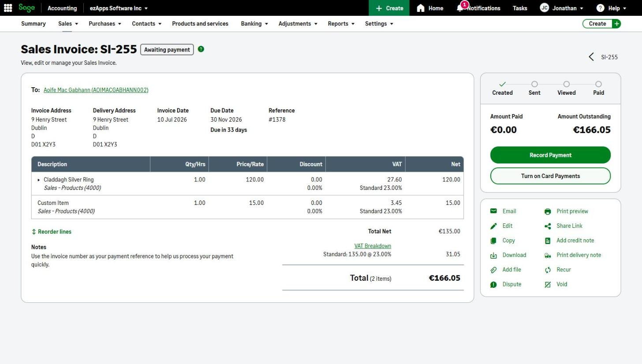Screen dimensions: 642x364
Task: Open the Jonathan user account menu
Action: (x=561, y=8)
